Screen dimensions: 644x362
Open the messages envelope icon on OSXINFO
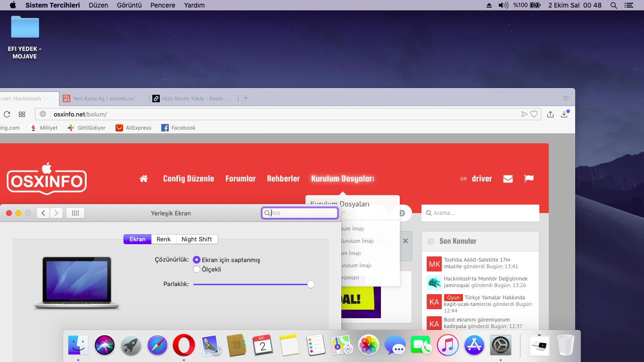pyautogui.click(x=508, y=179)
